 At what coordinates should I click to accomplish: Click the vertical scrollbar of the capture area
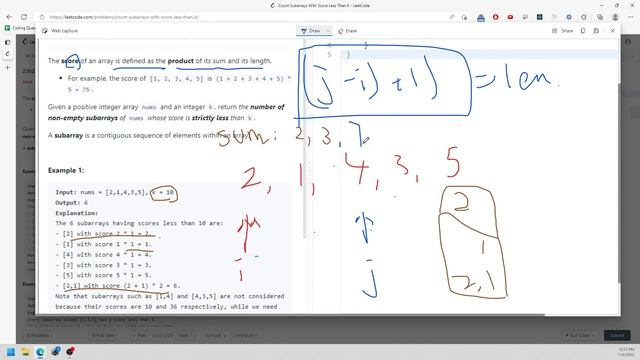tap(619, 182)
